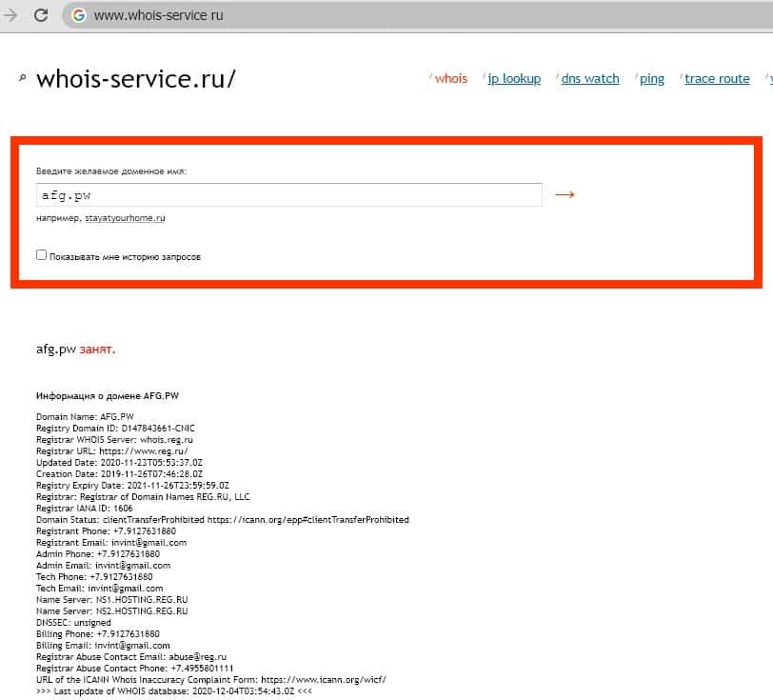Open the dns watch tab
773x700 pixels.
tap(590, 79)
